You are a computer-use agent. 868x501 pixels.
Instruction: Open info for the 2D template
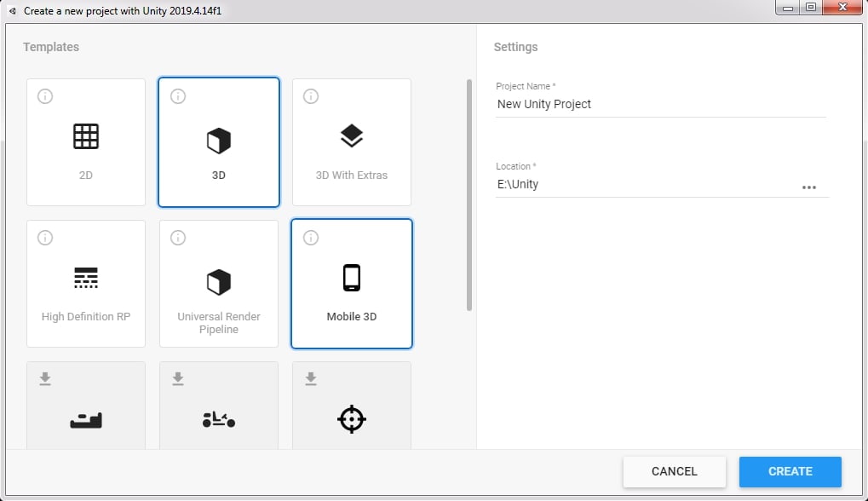[x=45, y=96]
